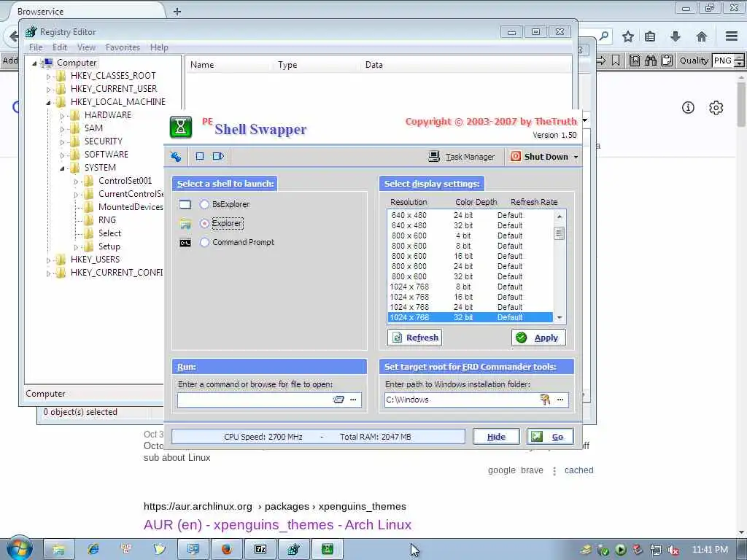The height and width of the screenshot is (560, 747).
Task: Click the settings gear icon on the web page
Action: point(716,108)
